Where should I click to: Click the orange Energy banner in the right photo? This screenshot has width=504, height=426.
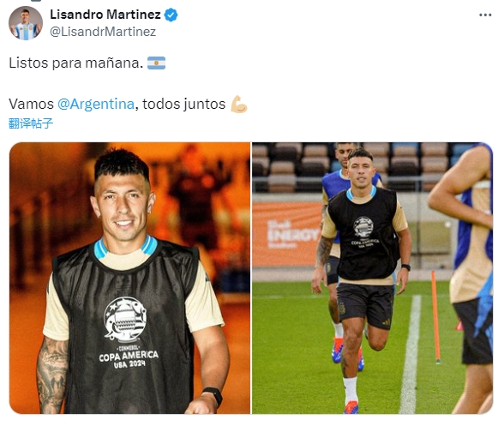click(286, 234)
